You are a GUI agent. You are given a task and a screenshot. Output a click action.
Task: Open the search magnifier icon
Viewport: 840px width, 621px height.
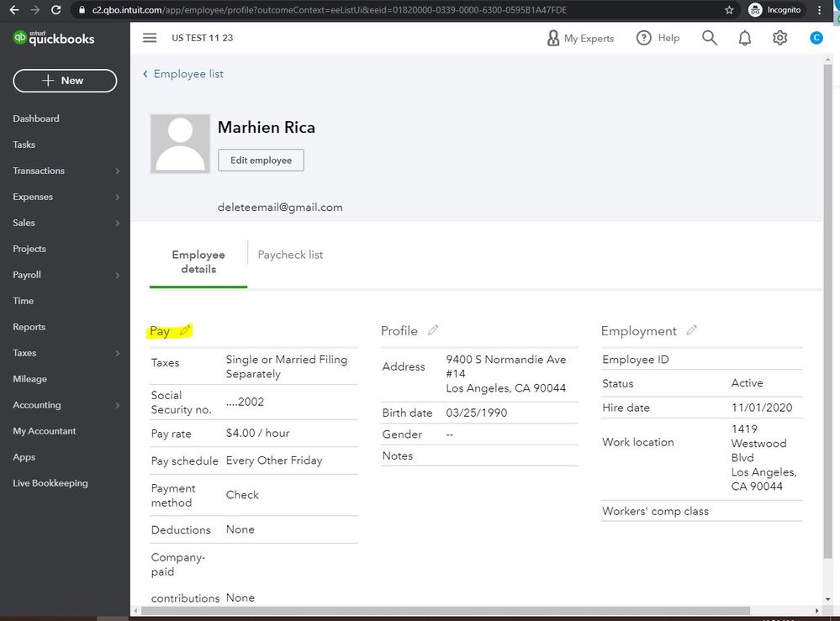(x=710, y=38)
